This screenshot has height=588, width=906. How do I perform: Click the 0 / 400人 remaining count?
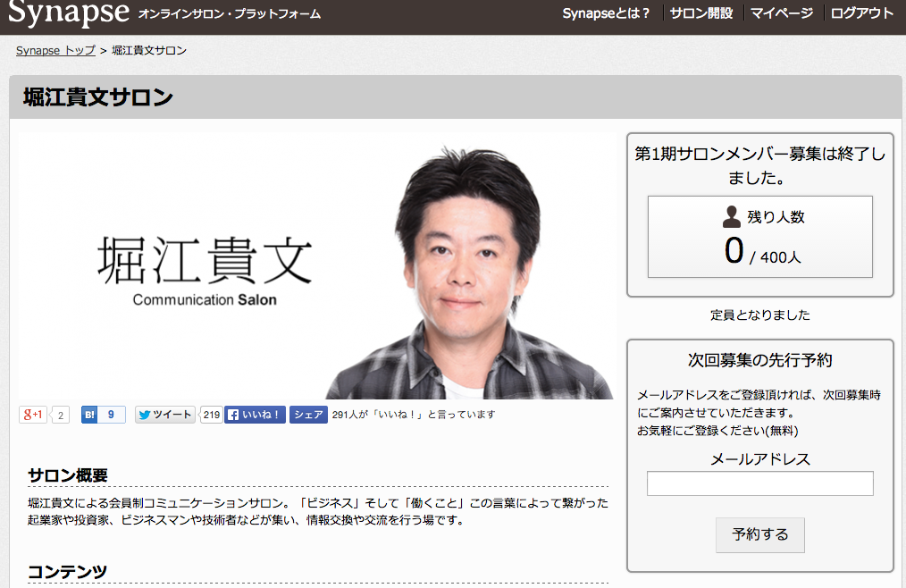coord(762,251)
